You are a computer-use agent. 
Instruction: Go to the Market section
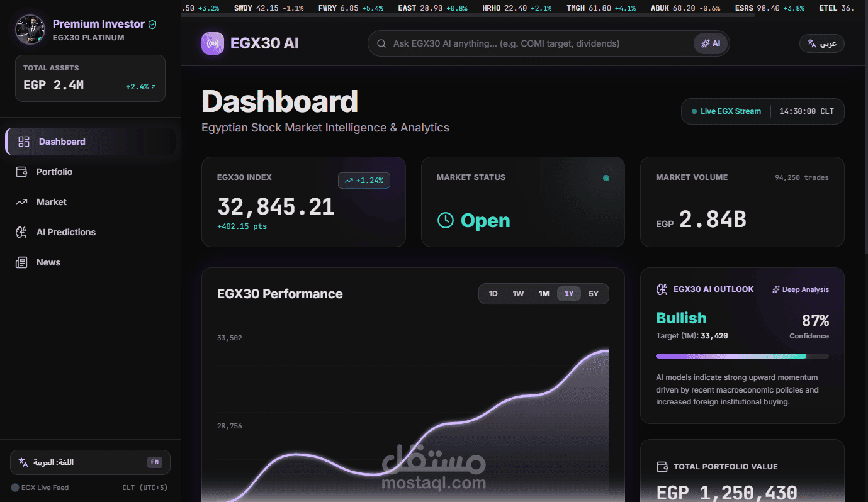[91, 202]
